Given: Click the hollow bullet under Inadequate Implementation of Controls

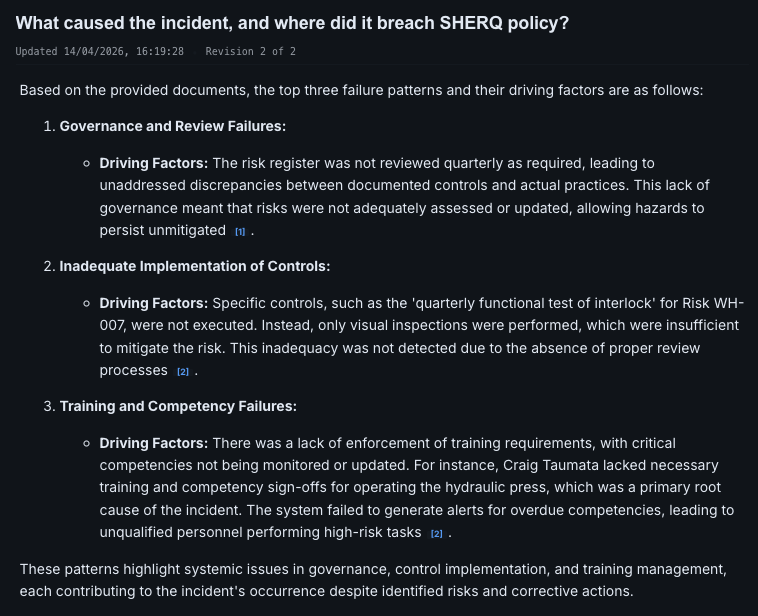Looking at the screenshot, I should 87,304.
